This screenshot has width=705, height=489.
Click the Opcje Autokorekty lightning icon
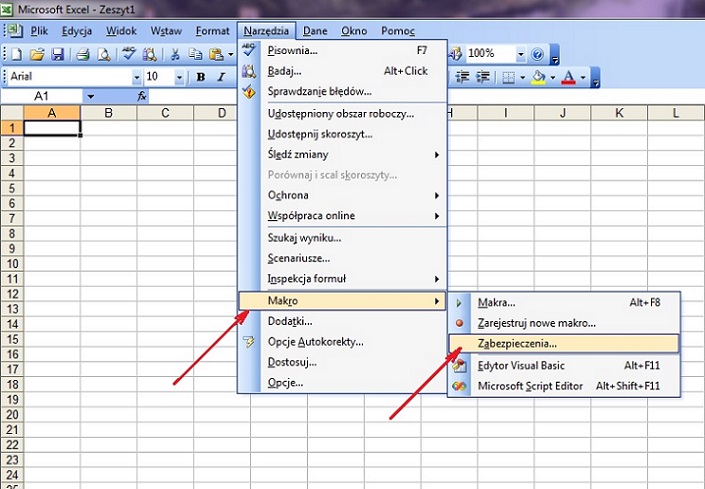pos(249,342)
